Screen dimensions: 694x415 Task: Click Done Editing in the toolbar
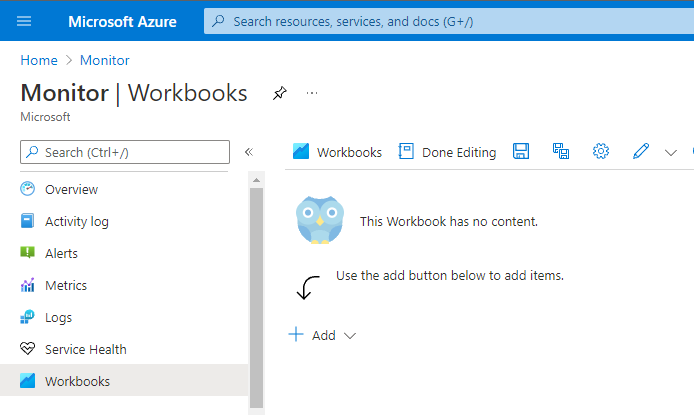click(447, 152)
